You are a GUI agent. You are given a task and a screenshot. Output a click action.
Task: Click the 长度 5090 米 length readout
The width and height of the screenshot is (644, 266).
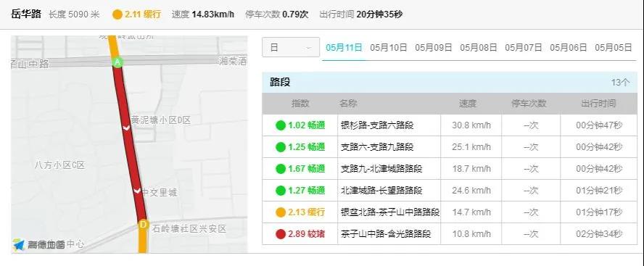(x=75, y=14)
